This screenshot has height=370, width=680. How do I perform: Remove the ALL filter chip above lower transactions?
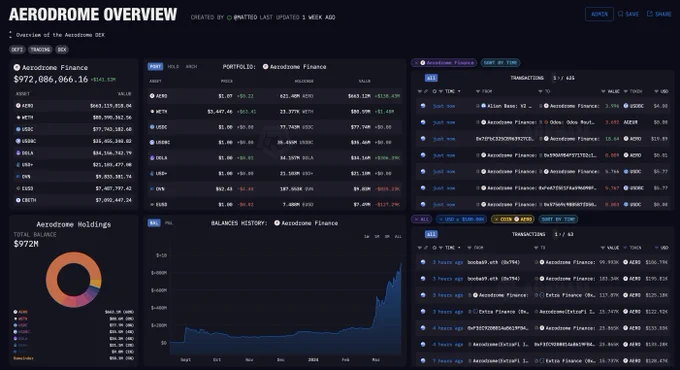tap(416, 219)
